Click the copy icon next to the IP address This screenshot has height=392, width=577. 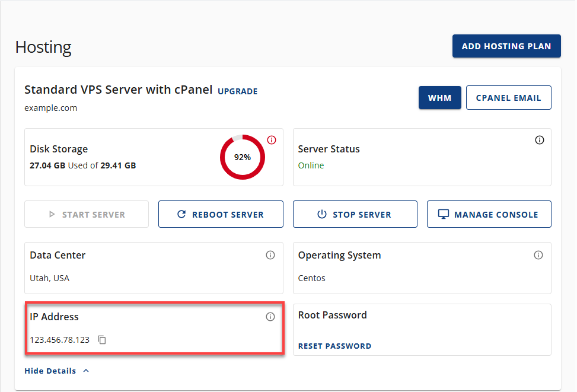[101, 340]
